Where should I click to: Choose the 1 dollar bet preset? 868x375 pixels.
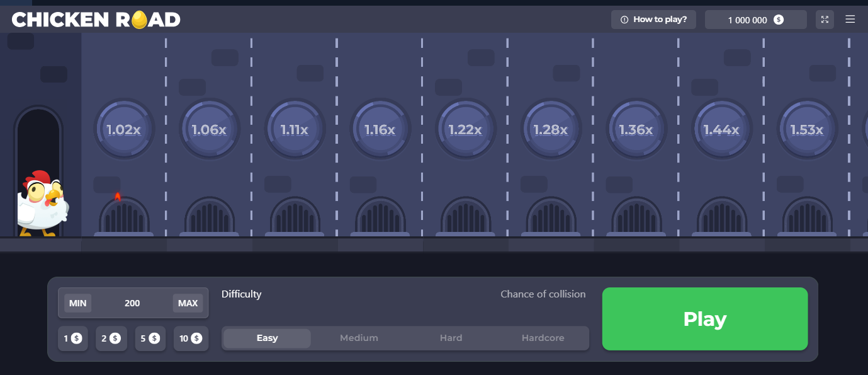pyautogui.click(x=73, y=338)
